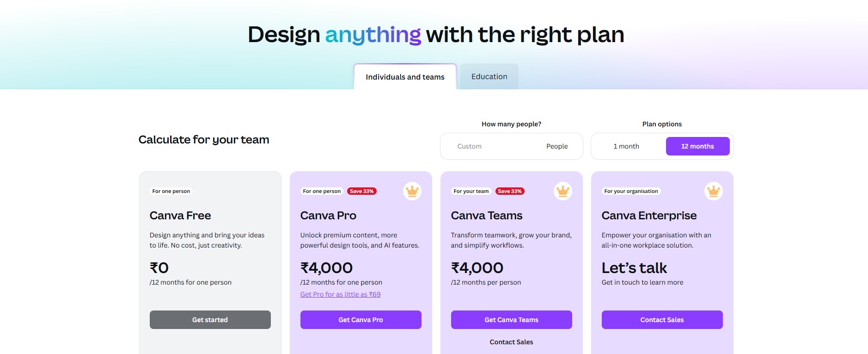
Task: Click the For your team label
Action: (x=471, y=191)
